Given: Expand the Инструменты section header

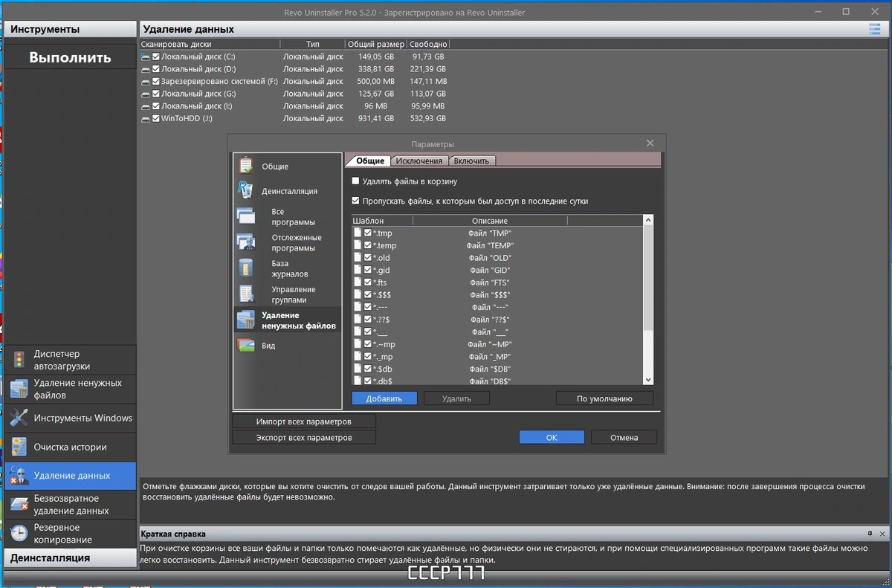Looking at the screenshot, I should 71,30.
